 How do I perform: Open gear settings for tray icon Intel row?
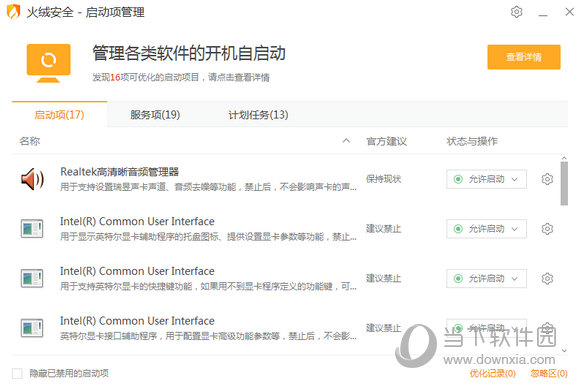coord(547,229)
